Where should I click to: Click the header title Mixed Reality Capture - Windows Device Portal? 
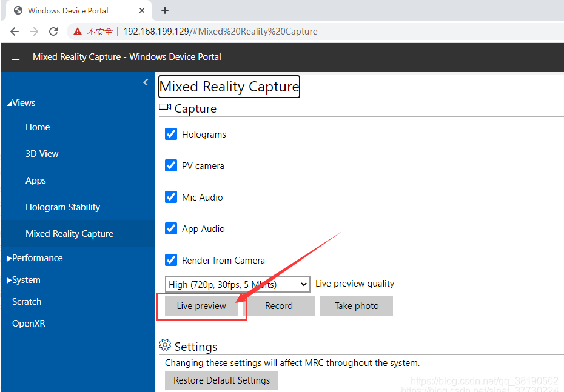click(x=127, y=57)
